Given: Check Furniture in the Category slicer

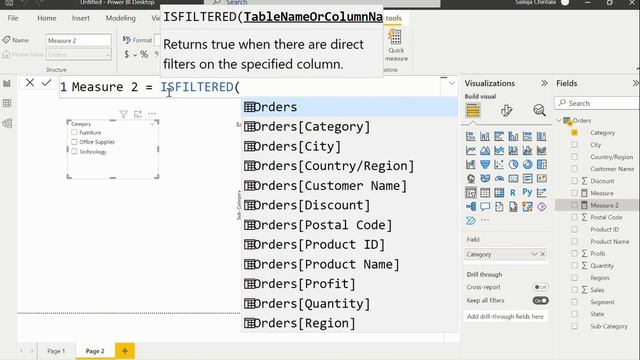Looking at the screenshot, I should click(x=74, y=132).
